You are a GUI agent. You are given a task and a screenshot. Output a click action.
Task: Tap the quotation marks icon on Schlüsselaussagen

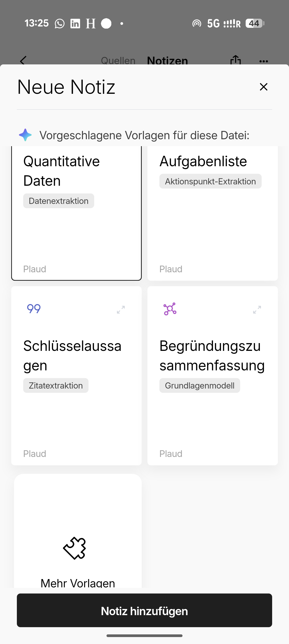tap(34, 309)
